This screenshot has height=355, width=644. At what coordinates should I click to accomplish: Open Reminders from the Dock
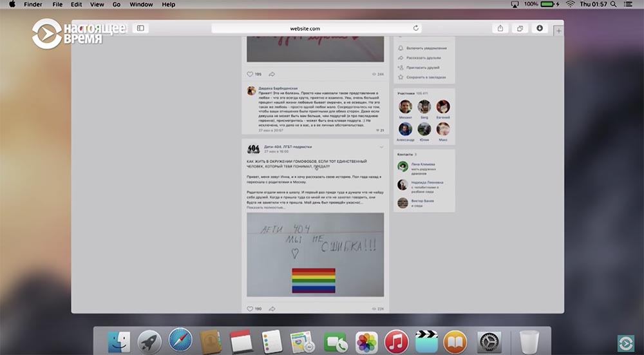coord(272,342)
